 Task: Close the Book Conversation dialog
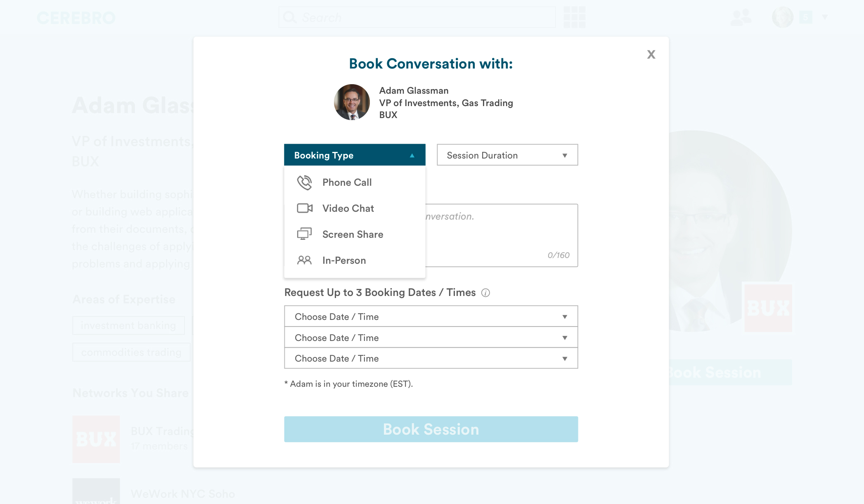click(651, 54)
